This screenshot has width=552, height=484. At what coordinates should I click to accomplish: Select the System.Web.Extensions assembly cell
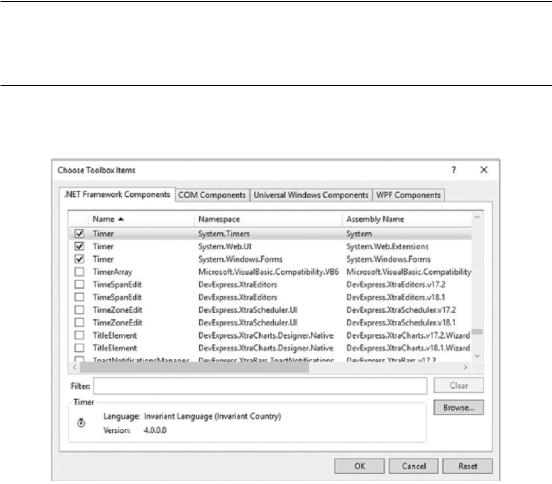click(387, 246)
